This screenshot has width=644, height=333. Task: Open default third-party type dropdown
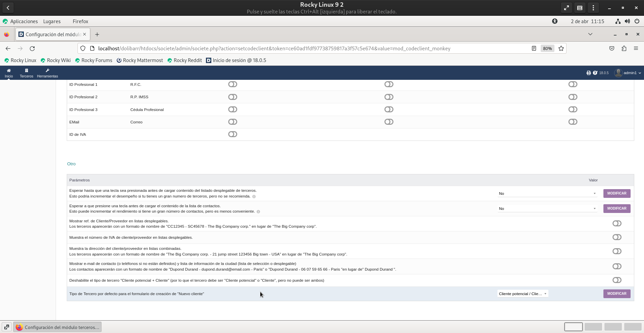(523, 294)
